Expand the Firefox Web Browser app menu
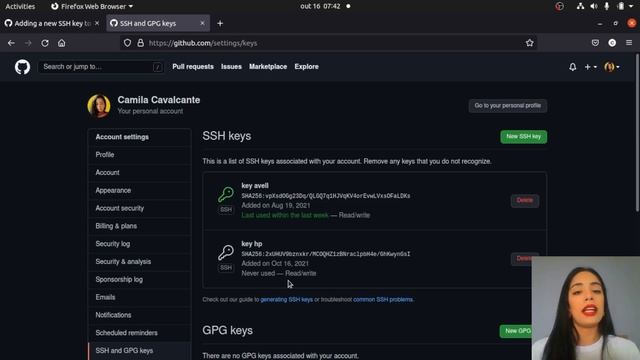Screen dimensions: 640x360 tap(92, 6)
